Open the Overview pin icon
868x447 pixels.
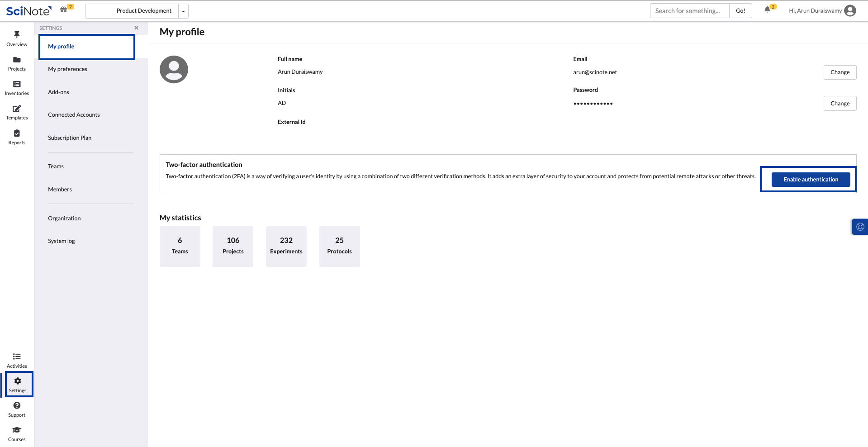[x=17, y=35]
